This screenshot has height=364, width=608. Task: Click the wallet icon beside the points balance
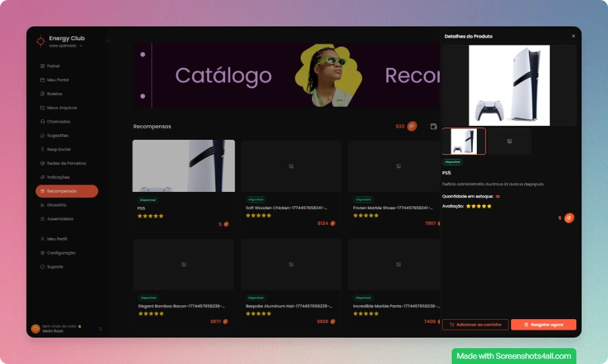[434, 127]
